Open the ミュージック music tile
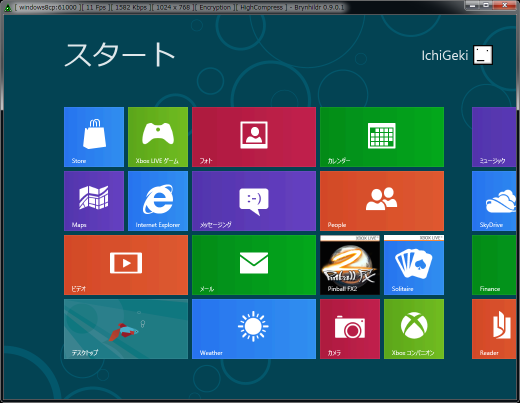 (x=494, y=137)
